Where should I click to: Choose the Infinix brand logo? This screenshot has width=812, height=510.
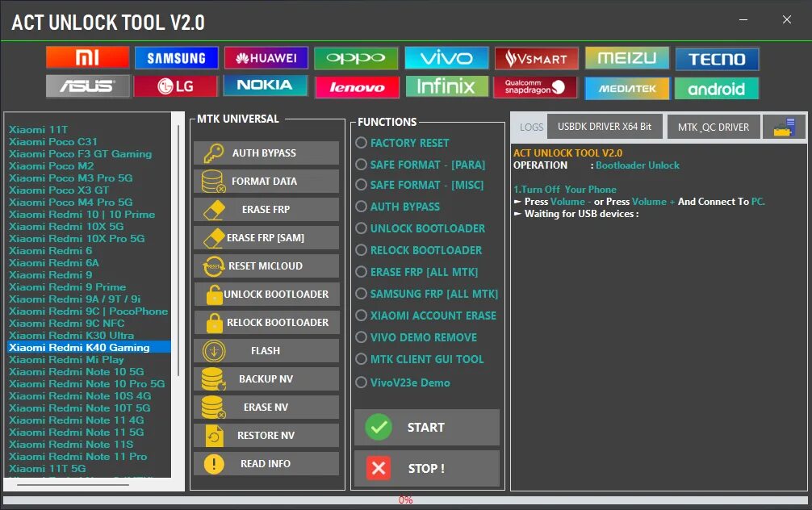click(446, 86)
